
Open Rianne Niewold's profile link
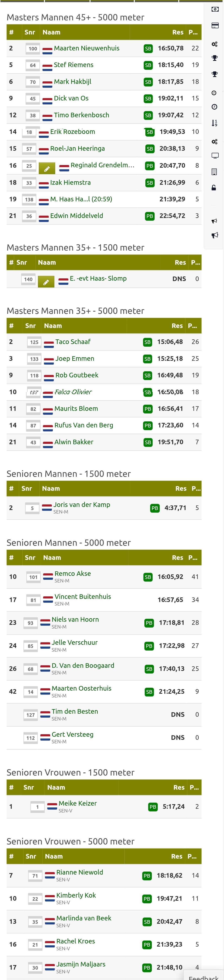(79, 872)
